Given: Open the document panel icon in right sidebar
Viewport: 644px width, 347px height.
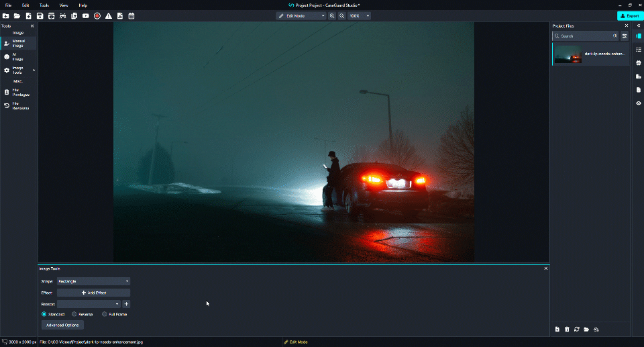Looking at the screenshot, I should pos(638,90).
